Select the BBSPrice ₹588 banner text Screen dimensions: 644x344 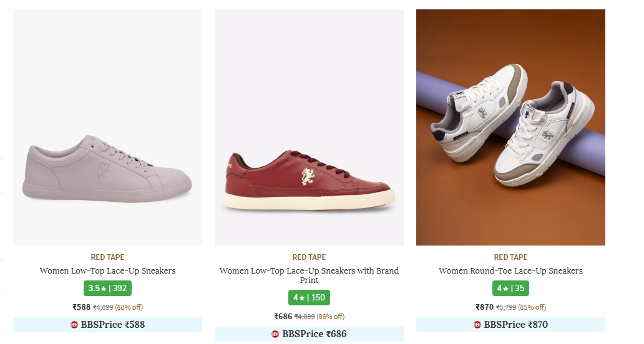tap(113, 325)
